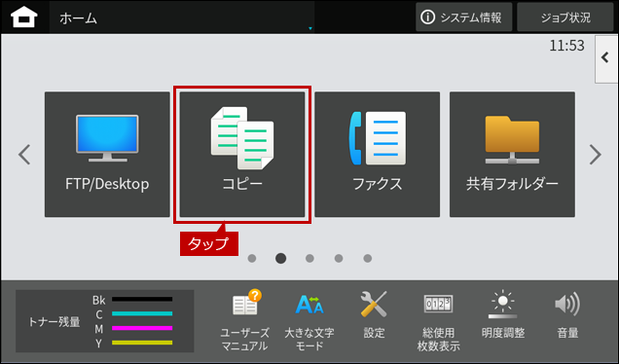The height and width of the screenshot is (364, 619).
Task: Click the ジョブ状況 job status button
Action: click(565, 18)
